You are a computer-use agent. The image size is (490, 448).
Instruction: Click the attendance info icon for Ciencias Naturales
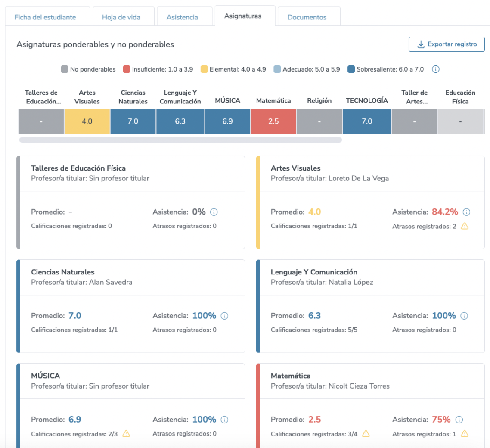coord(224,316)
